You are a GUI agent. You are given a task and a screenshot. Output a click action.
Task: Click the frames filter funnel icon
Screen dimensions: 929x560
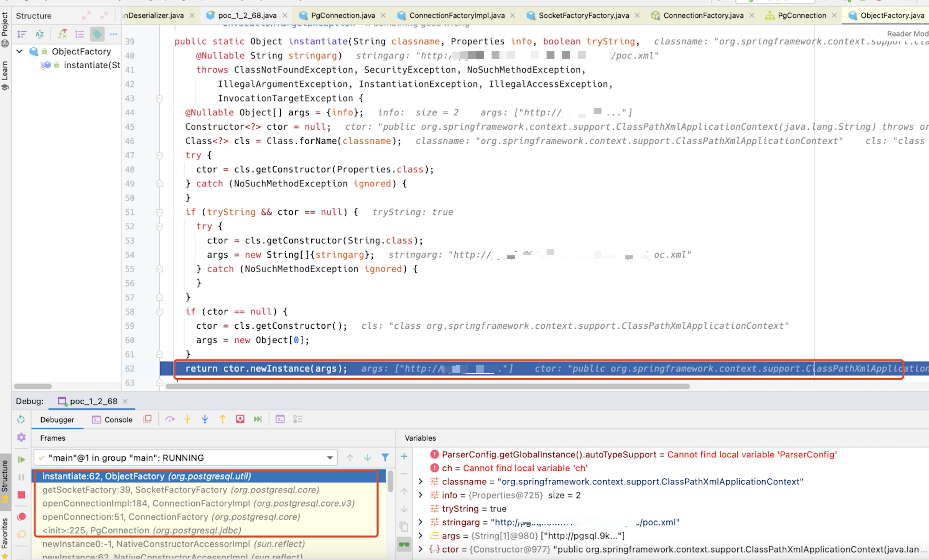(385, 458)
